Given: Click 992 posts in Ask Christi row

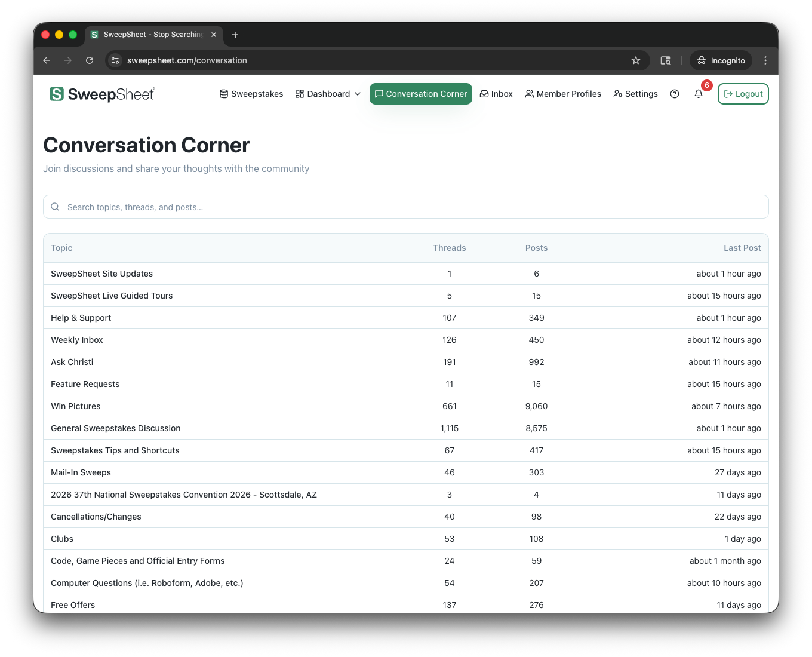Looking at the screenshot, I should pos(536,362).
